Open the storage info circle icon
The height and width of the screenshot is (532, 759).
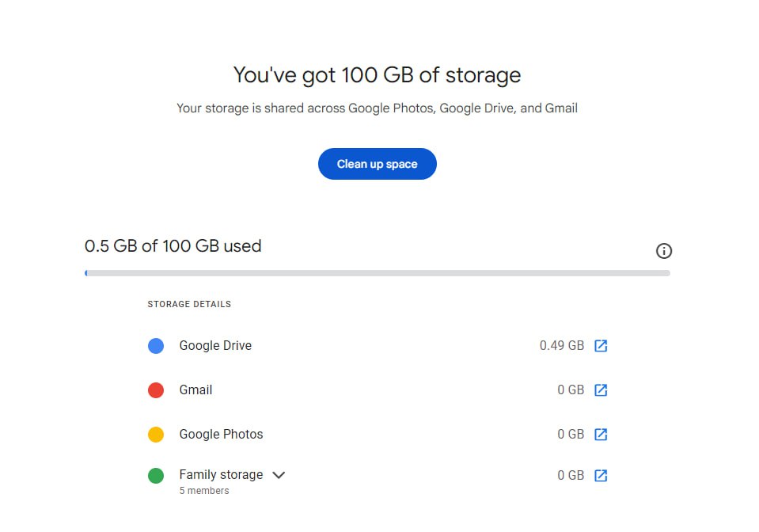[x=664, y=251]
